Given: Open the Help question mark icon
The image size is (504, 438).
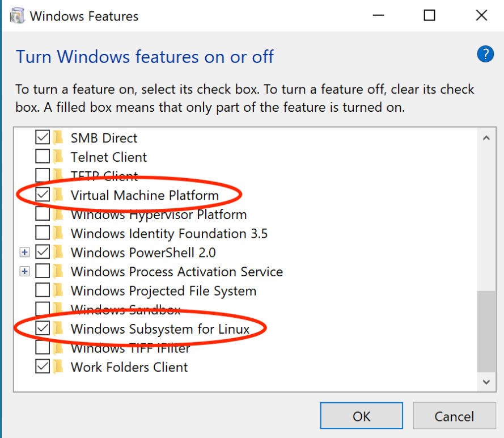Looking at the screenshot, I should (485, 54).
